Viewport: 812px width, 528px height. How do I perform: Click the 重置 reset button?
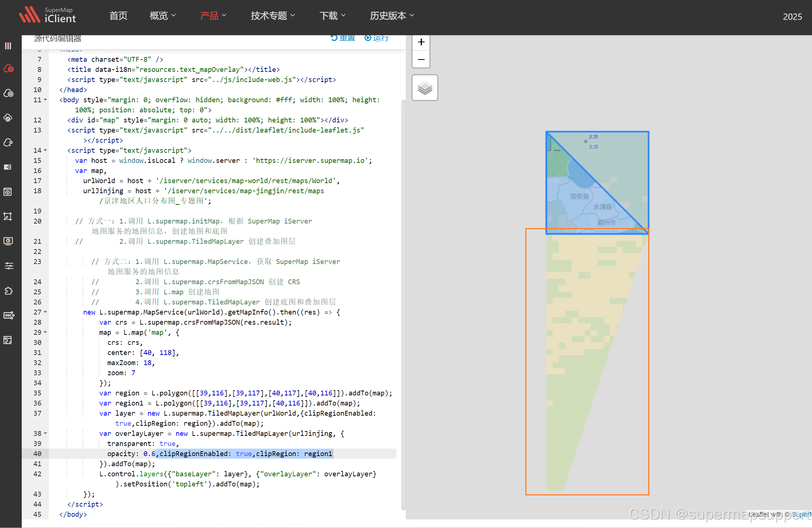click(343, 38)
